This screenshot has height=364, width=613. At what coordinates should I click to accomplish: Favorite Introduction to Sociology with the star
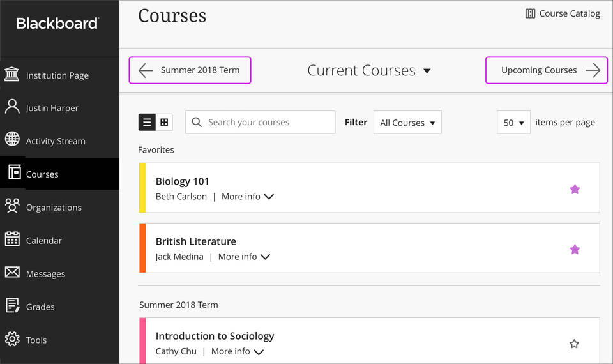574,344
